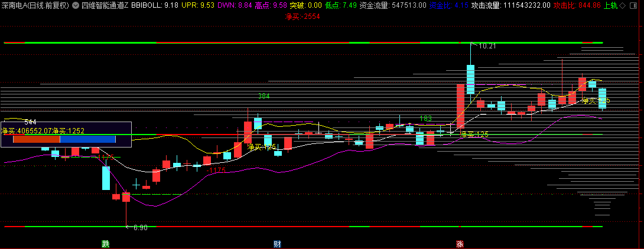Click the 资金流量: 547513.00 readout
This screenshot has width=644, height=249.
tap(393, 5)
